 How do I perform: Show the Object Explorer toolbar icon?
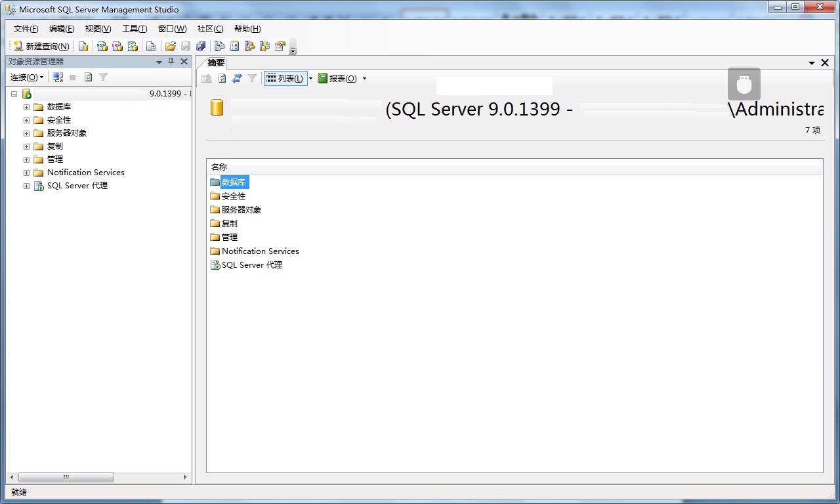coord(250,46)
